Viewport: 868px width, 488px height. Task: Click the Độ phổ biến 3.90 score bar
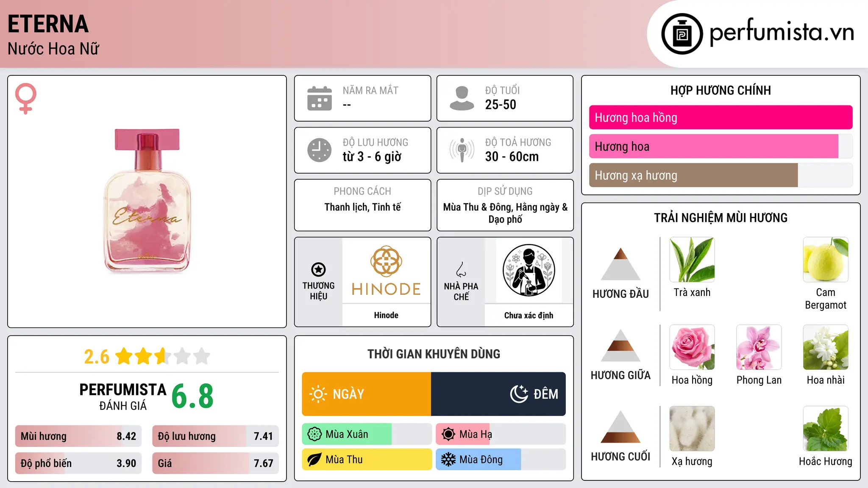click(x=78, y=463)
